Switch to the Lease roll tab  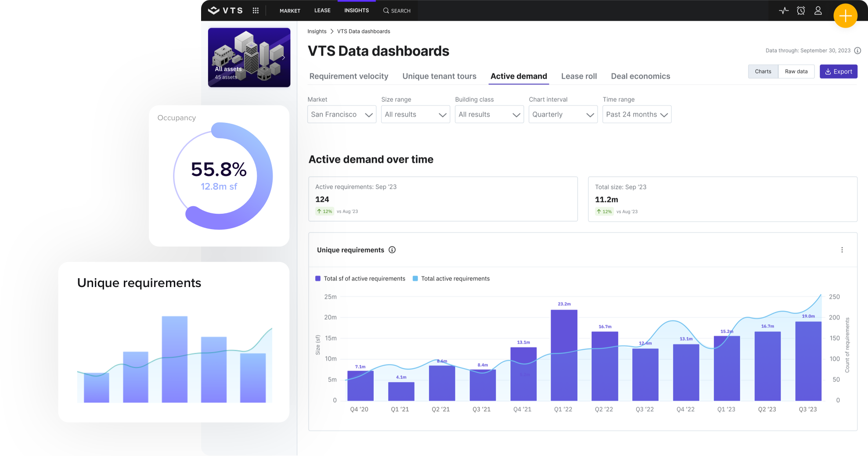click(579, 76)
